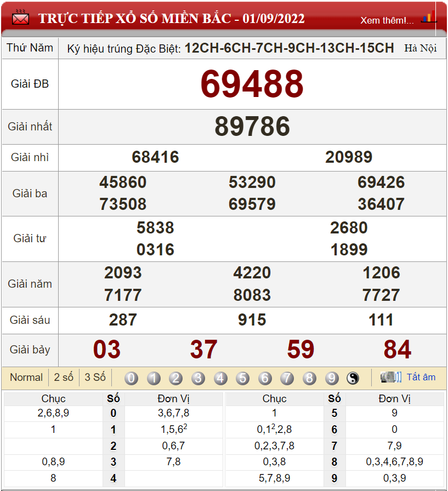
Task: Click the Giải bảy row label
Action: coord(30,350)
